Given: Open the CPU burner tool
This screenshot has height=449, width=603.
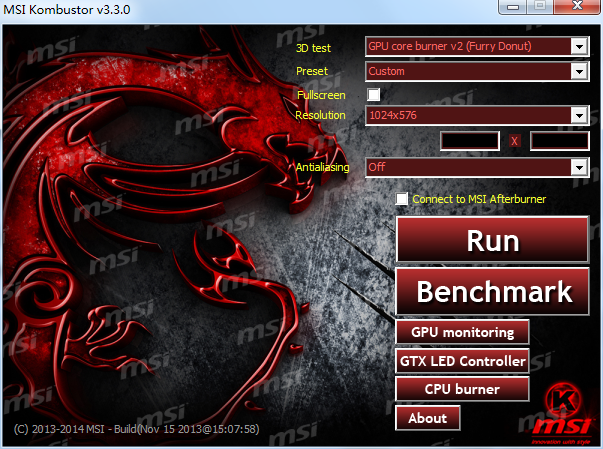Looking at the screenshot, I should click(x=462, y=388).
